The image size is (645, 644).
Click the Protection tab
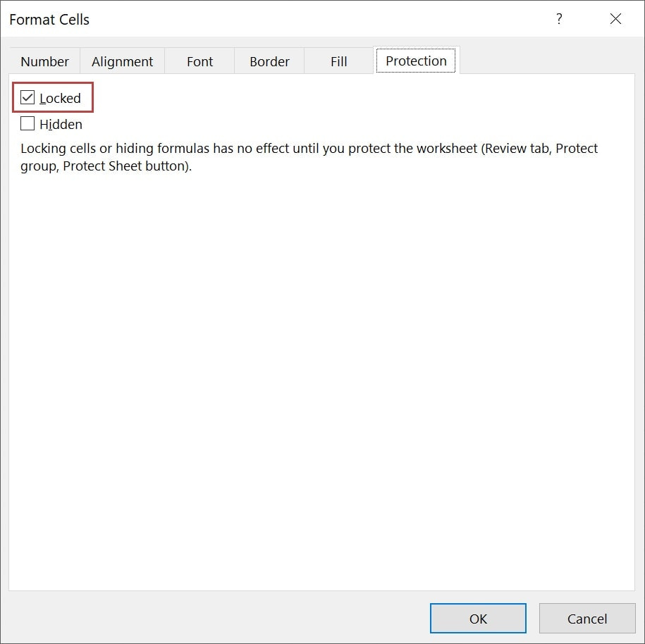pos(417,61)
